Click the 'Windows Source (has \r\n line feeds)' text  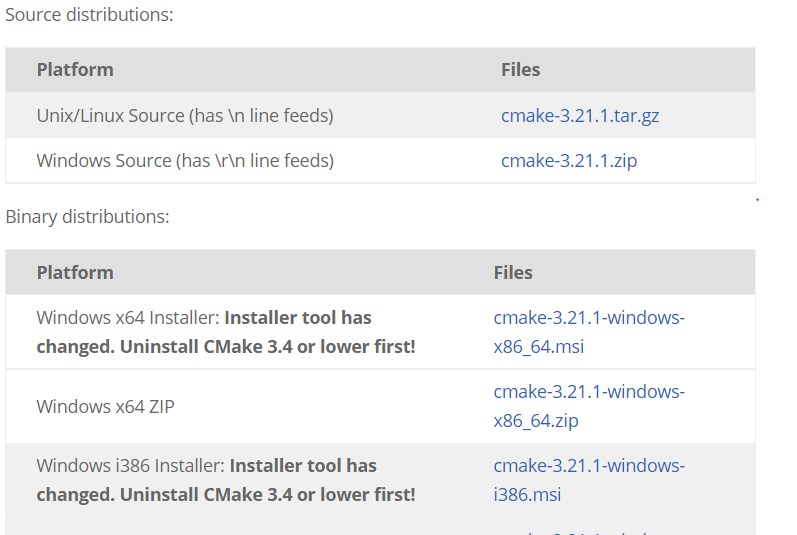[x=185, y=161]
